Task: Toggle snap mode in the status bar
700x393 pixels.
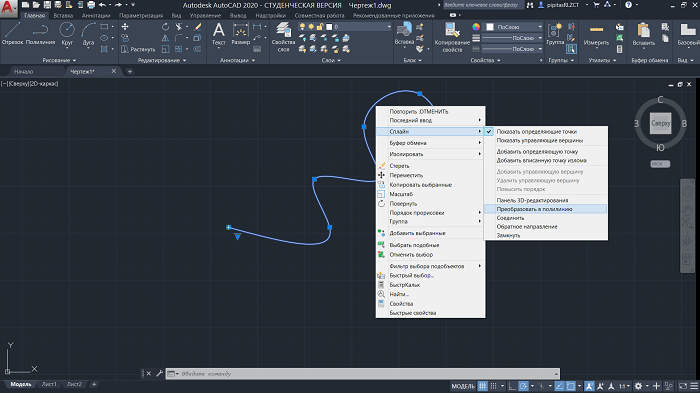Action: pos(493,386)
